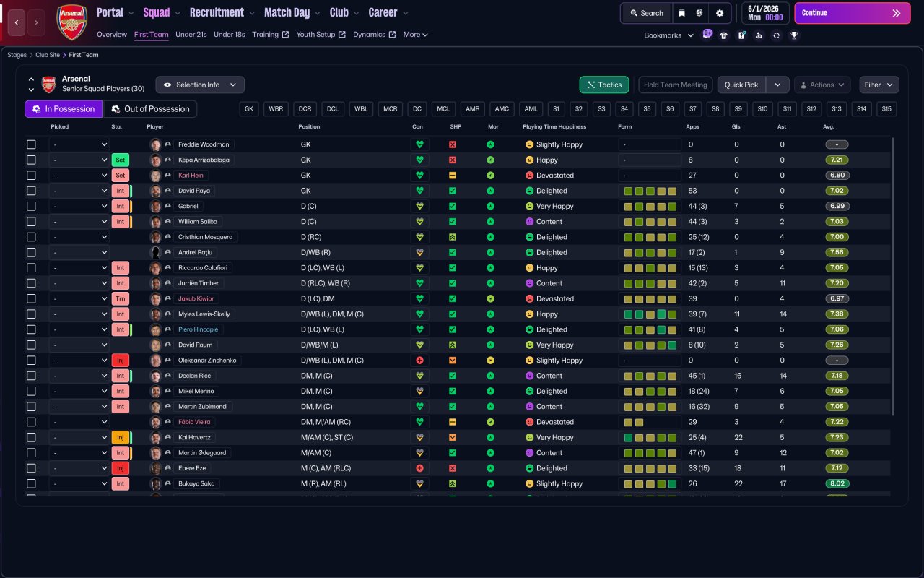This screenshot has width=924, height=578.
Task: Click the date and time display
Action: [x=765, y=13]
